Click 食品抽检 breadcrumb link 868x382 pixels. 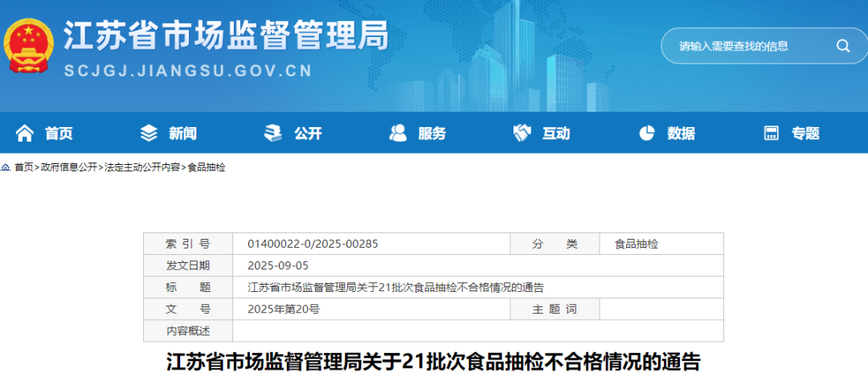[x=207, y=167]
